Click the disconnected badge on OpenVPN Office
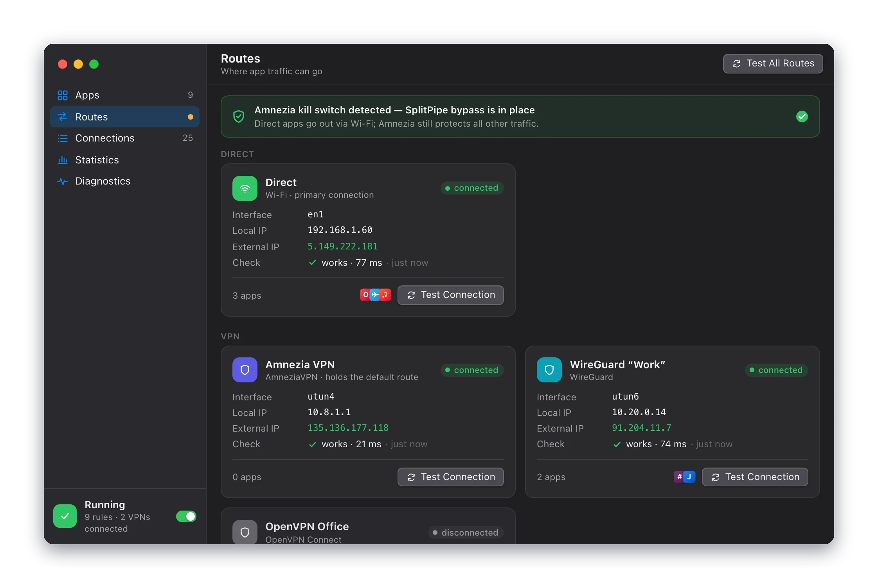 (x=466, y=532)
